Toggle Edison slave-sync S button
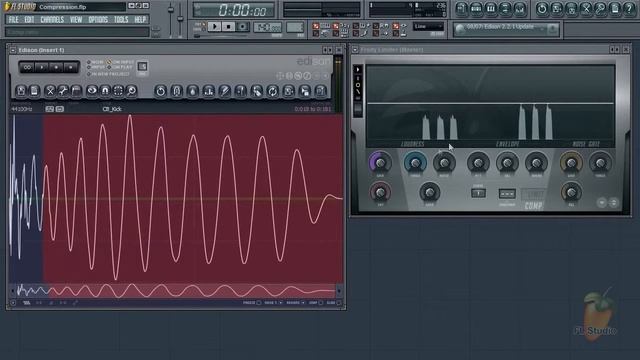Screen dimensions: 640x360 [142, 67]
